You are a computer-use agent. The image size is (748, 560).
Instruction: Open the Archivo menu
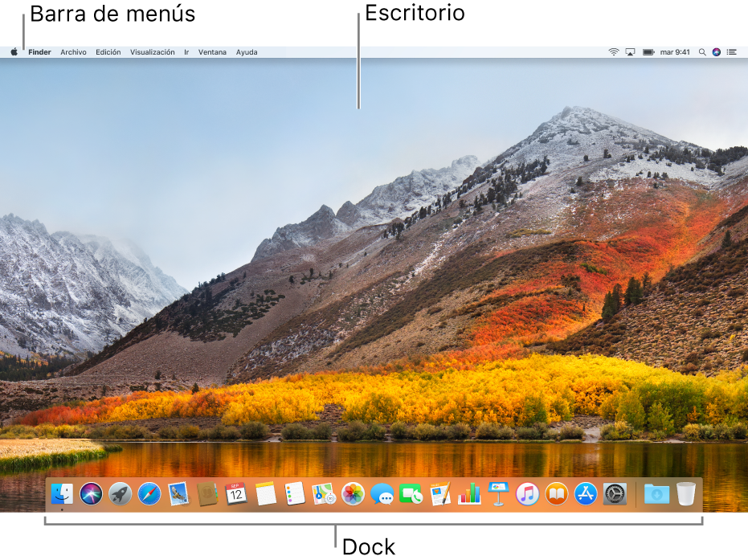73,52
